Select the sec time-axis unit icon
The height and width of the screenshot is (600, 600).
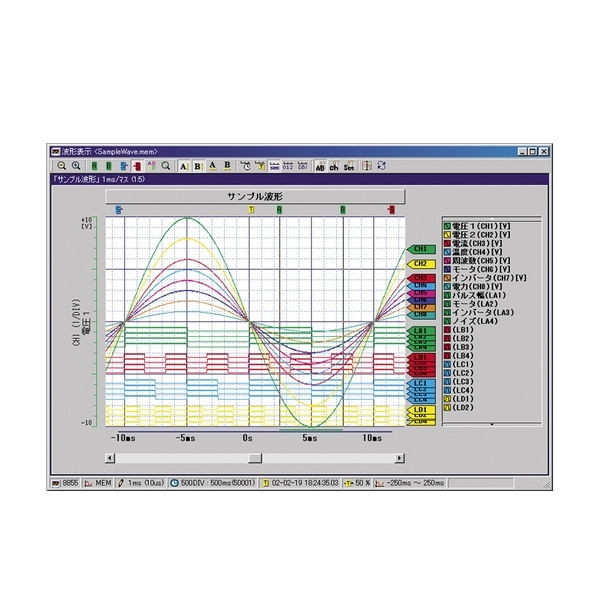click(274, 166)
